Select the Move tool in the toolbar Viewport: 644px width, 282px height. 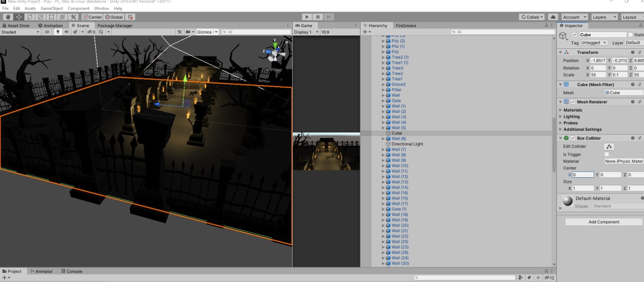(19, 17)
